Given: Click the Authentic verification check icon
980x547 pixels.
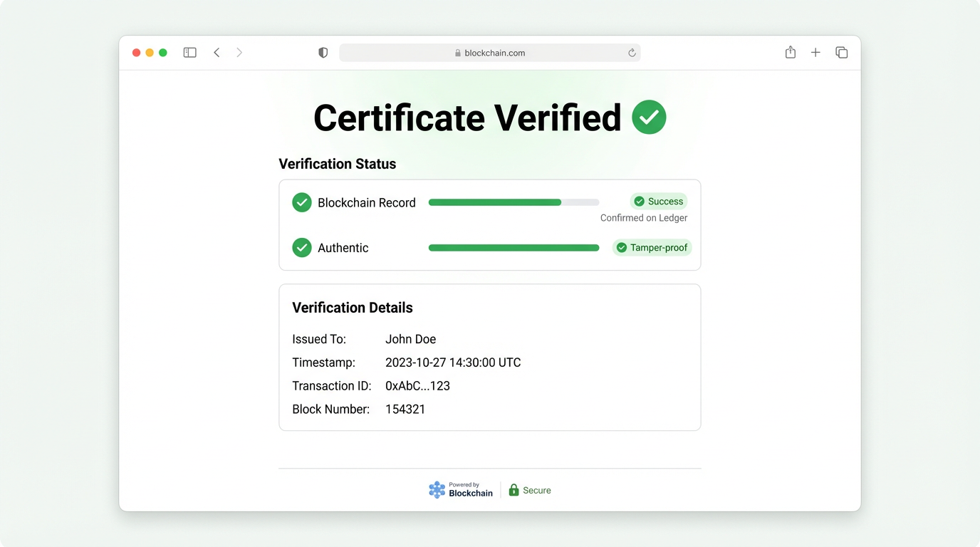Looking at the screenshot, I should pyautogui.click(x=301, y=247).
